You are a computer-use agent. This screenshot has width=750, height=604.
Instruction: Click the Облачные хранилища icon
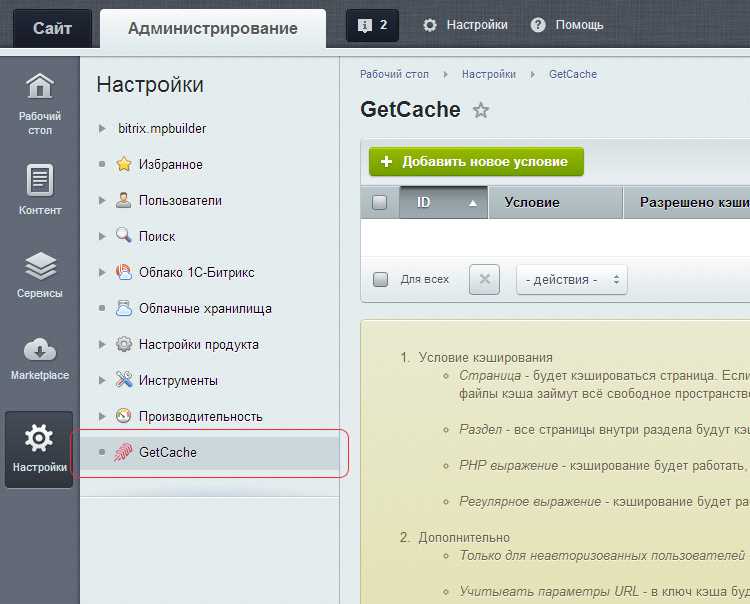click(124, 308)
